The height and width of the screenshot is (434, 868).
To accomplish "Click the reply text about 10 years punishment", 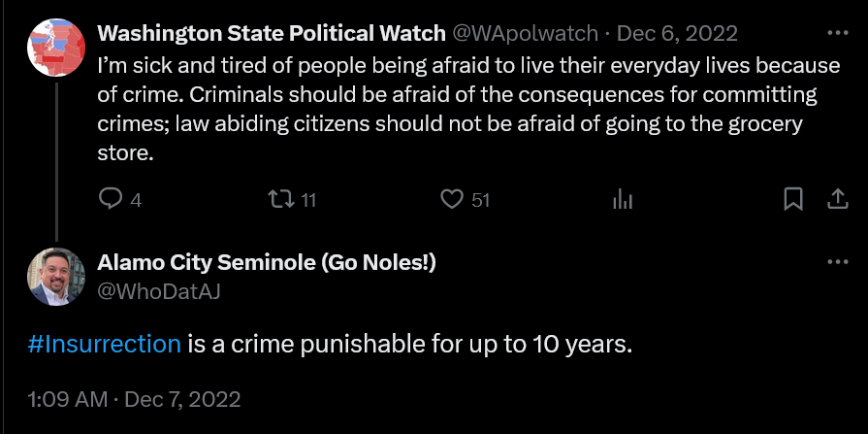I will [407, 344].
